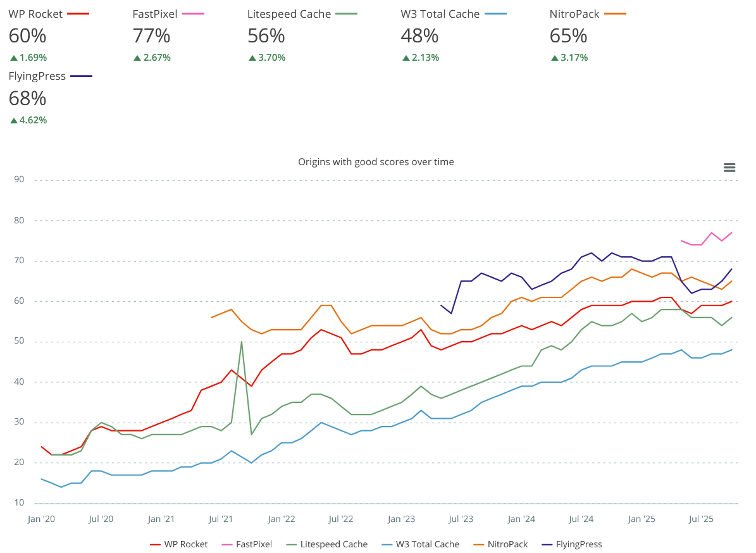Image resolution: width=756 pixels, height=553 pixels.
Task: Click the red WP Rocket header color line
Action: [x=77, y=13]
